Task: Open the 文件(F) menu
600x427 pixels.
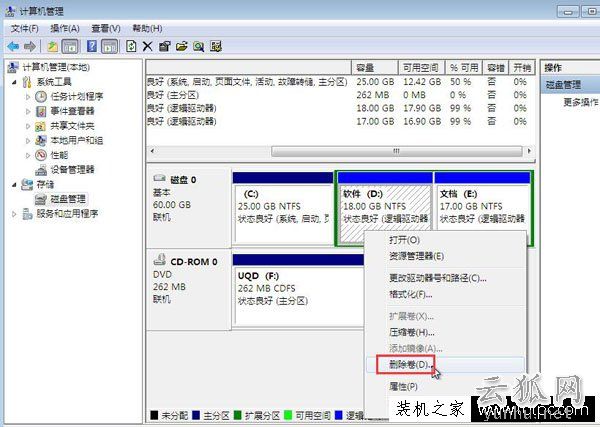Action: [x=24, y=29]
